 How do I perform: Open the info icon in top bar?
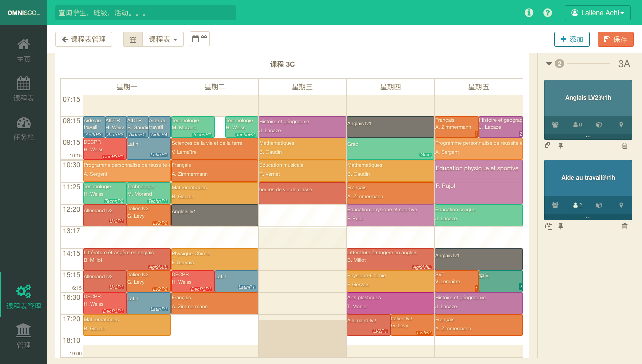click(x=529, y=13)
